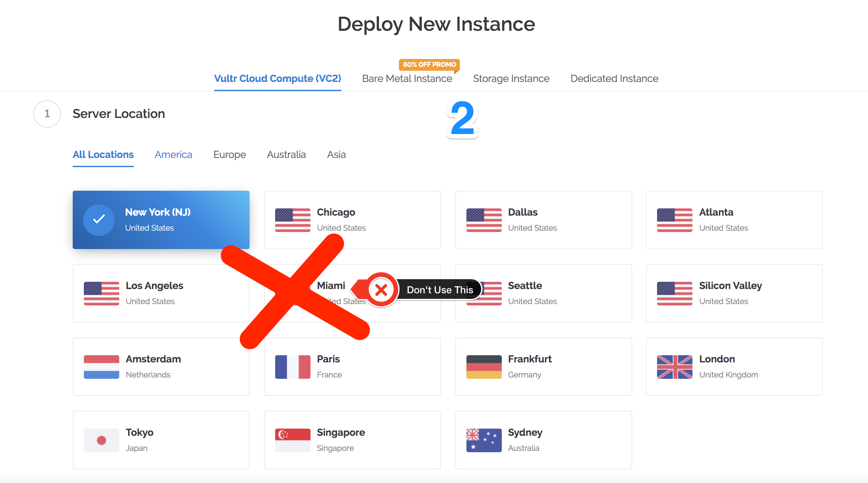Click the Los Angeles US flag icon
This screenshot has height=483, width=868.
click(x=102, y=293)
